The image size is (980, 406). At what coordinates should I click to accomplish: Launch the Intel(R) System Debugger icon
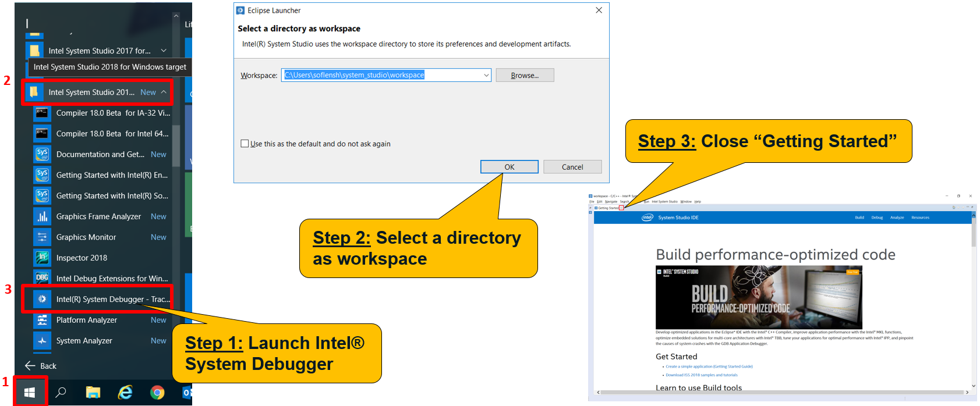42,299
